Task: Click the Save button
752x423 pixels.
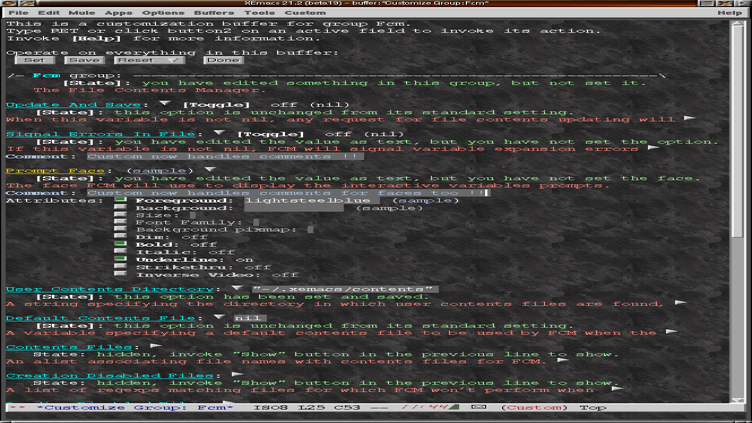Action: (x=84, y=60)
